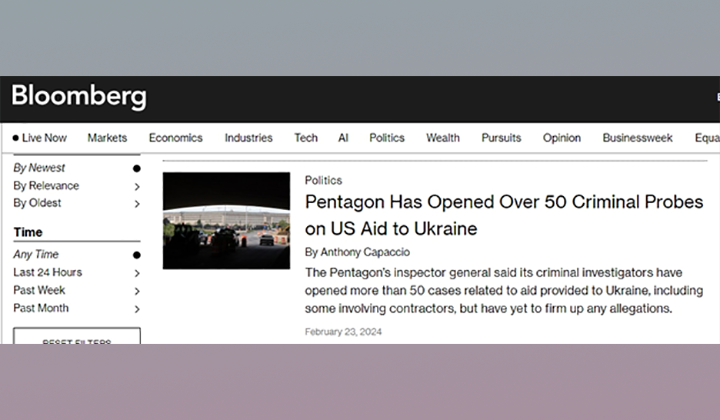Open the Businessweek section
Image resolution: width=720 pixels, height=420 pixels.
pos(637,138)
